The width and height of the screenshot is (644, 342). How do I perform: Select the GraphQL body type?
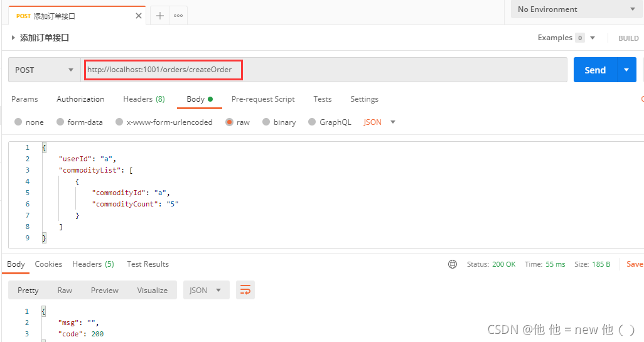pos(330,122)
